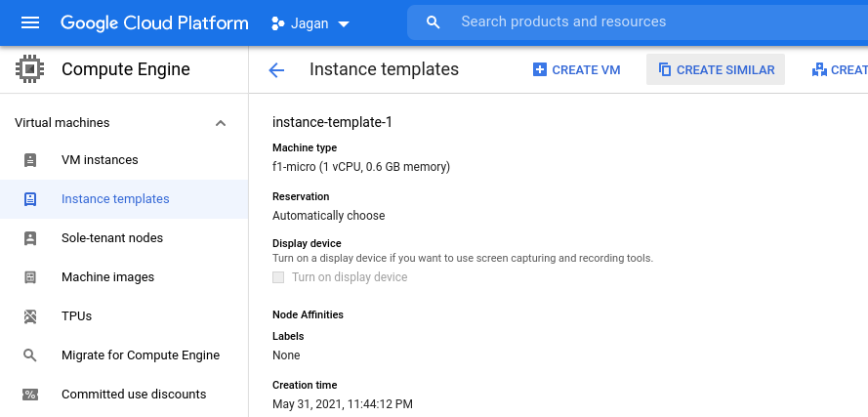Screen dimensions: 868x417
Task: Click the Sole-tenant nodes icon
Action: (x=30, y=238)
